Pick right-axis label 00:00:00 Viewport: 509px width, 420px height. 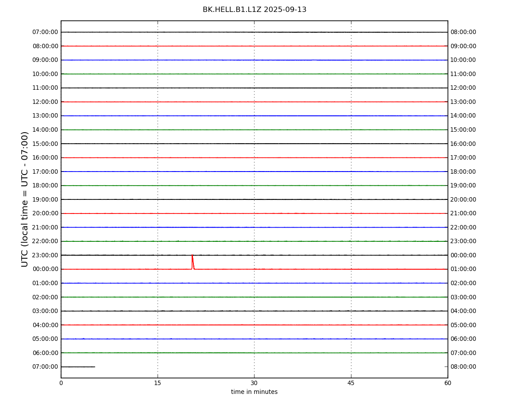point(463,255)
